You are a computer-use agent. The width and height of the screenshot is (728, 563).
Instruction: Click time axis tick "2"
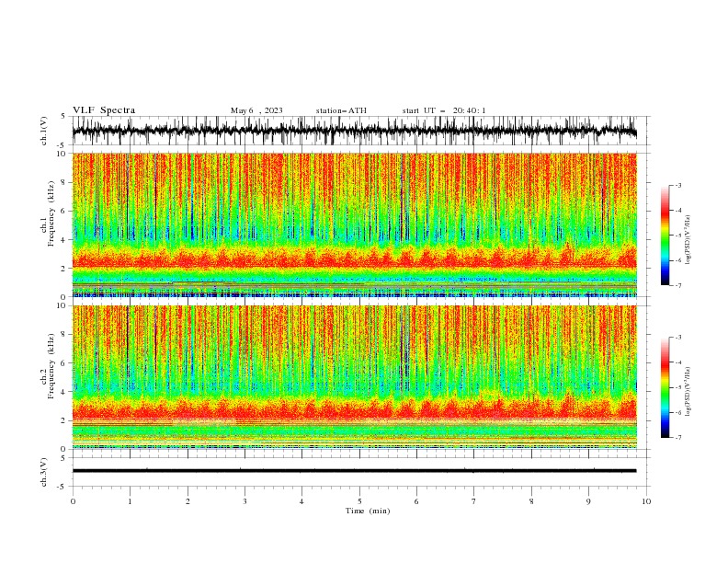tap(188, 501)
